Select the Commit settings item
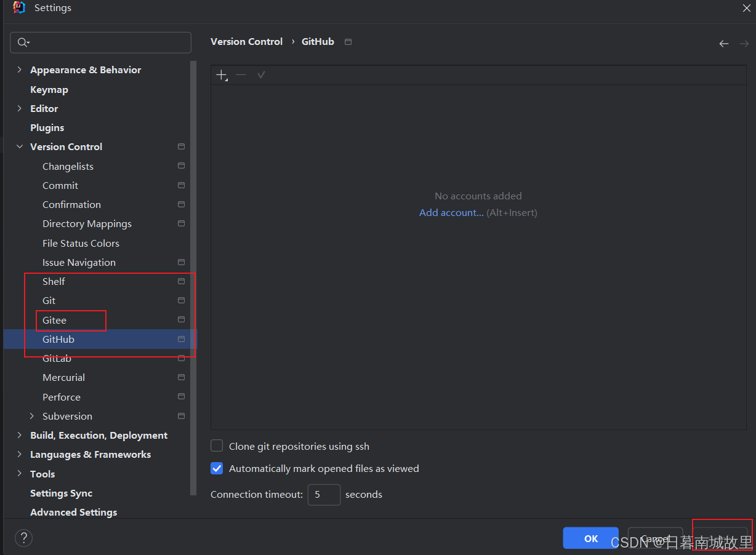Screen dimensions: 756x555 point(60,185)
